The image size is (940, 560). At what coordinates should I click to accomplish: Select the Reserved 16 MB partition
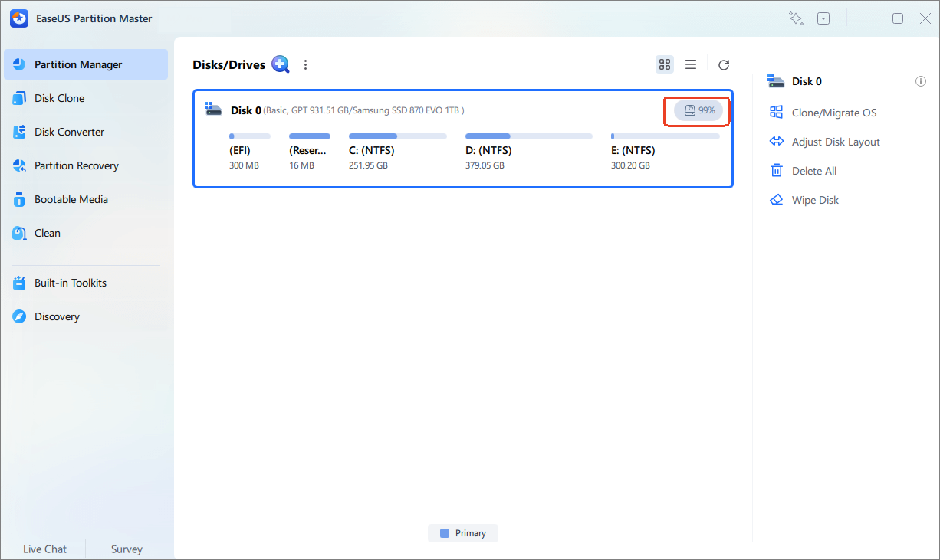click(x=310, y=152)
